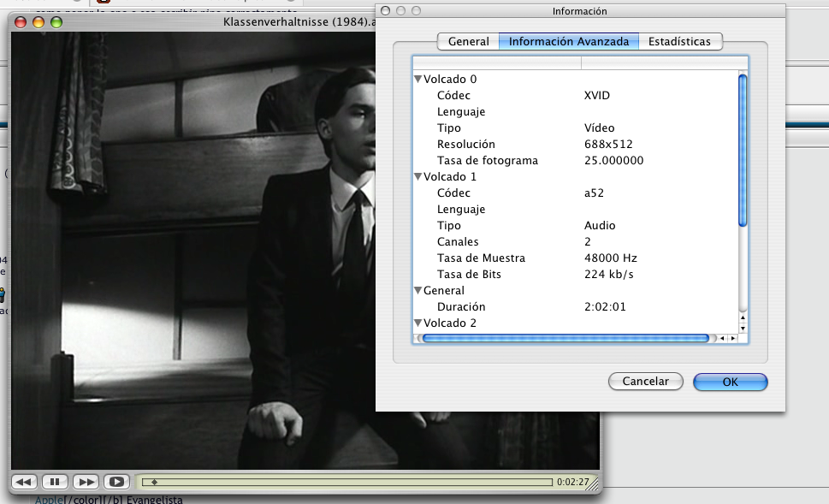
Task: Close the Klassenverhaltnisse player window
Action: [x=21, y=22]
